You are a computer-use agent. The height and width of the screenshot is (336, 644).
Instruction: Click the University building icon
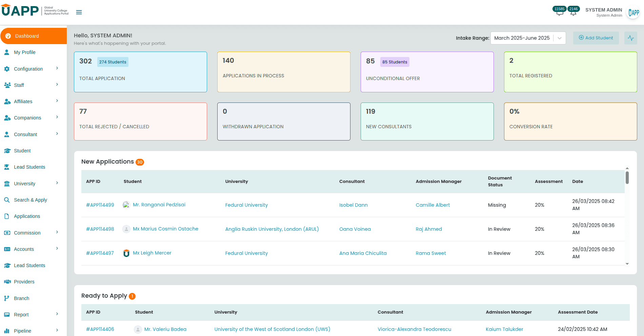tap(7, 184)
